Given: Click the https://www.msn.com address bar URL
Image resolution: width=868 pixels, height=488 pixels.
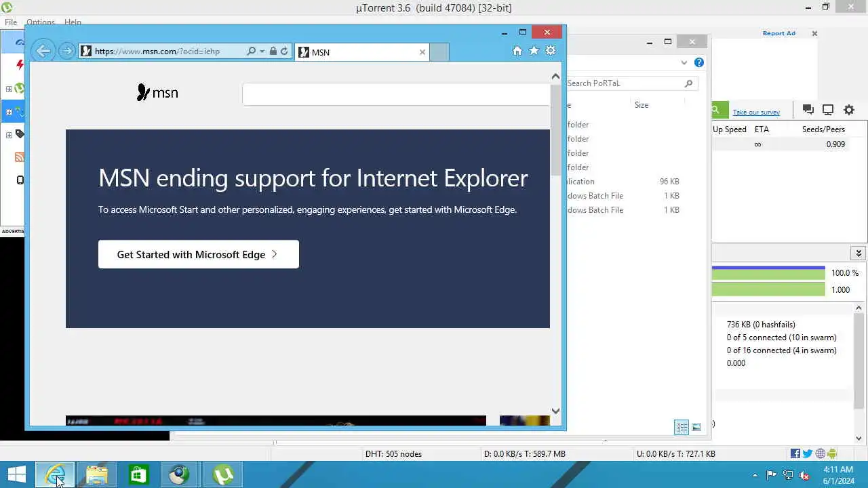Looking at the screenshot, I should (157, 51).
